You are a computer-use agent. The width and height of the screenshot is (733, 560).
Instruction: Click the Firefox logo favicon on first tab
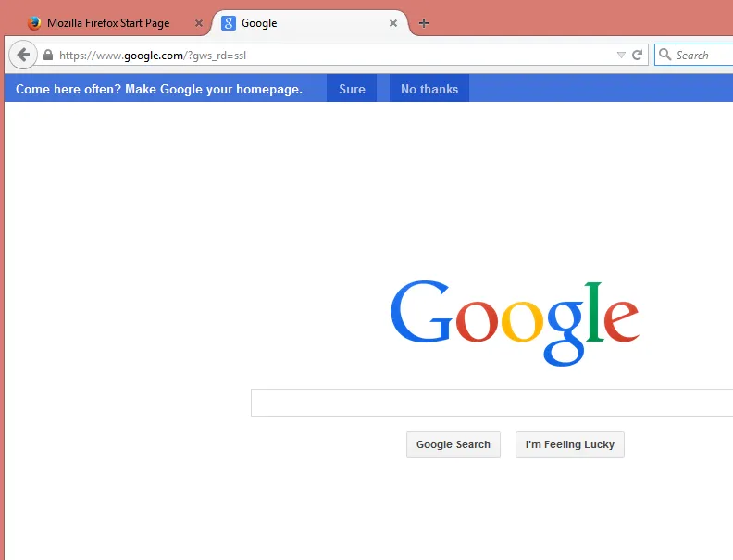[x=33, y=23]
